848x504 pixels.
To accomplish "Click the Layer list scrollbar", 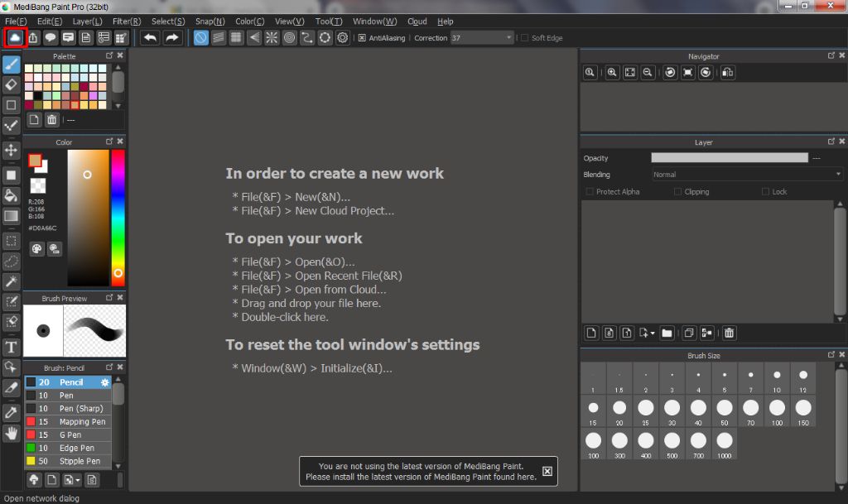I will coord(840,262).
